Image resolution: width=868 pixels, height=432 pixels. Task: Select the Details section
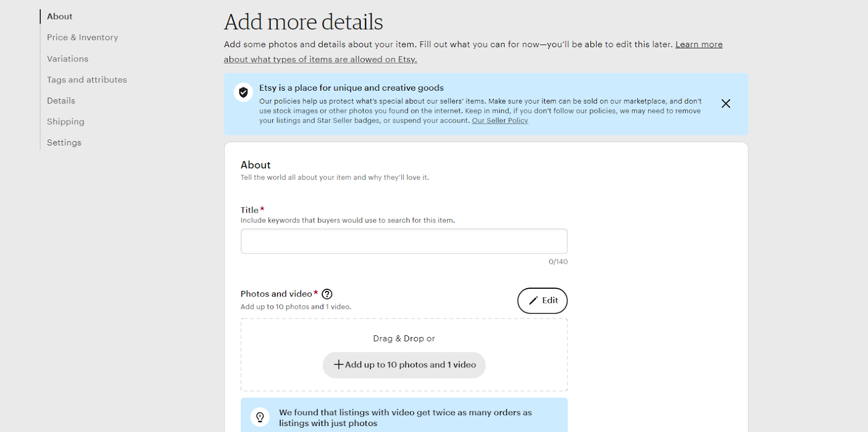pyautogui.click(x=61, y=100)
